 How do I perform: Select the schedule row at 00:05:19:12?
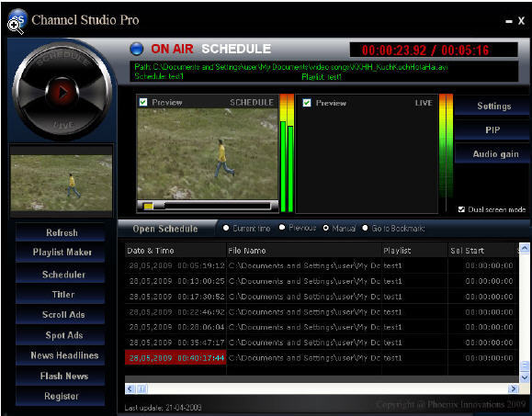point(321,265)
